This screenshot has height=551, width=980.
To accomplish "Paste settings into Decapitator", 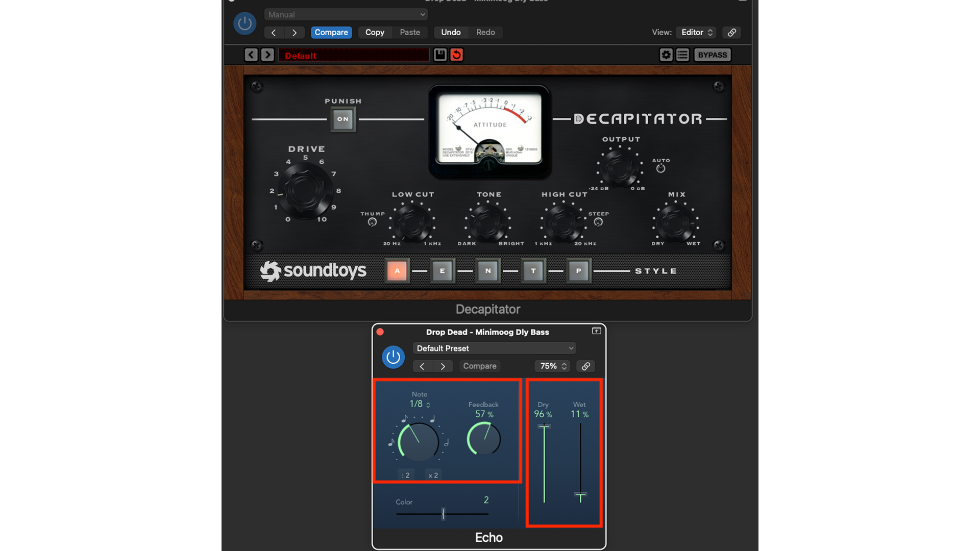I will (410, 33).
